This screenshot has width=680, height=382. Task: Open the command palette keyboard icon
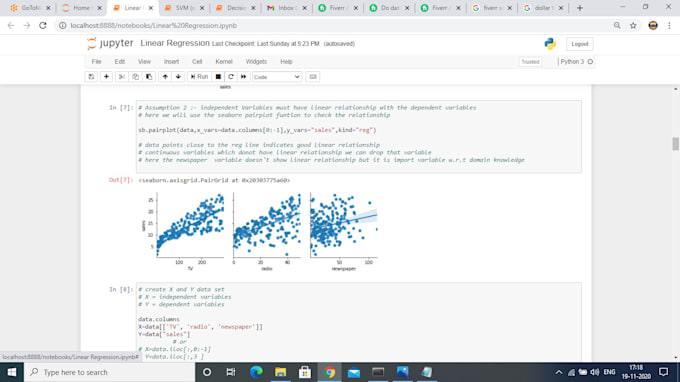313,77
